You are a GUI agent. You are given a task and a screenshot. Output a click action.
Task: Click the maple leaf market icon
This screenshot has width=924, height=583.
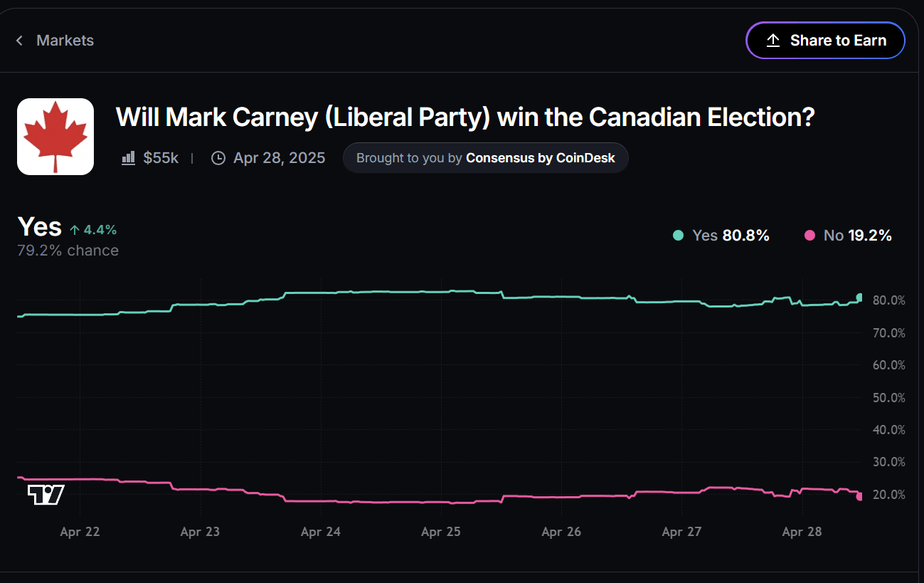(55, 136)
